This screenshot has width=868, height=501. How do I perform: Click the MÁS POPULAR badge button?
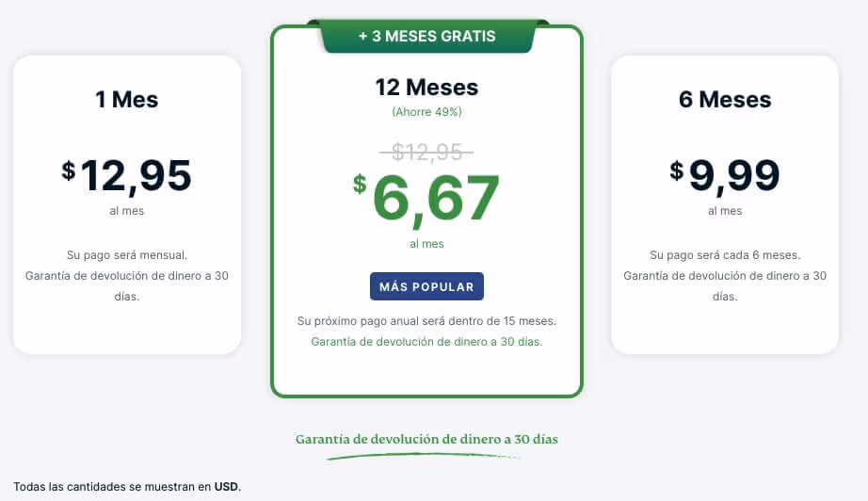pos(426,286)
